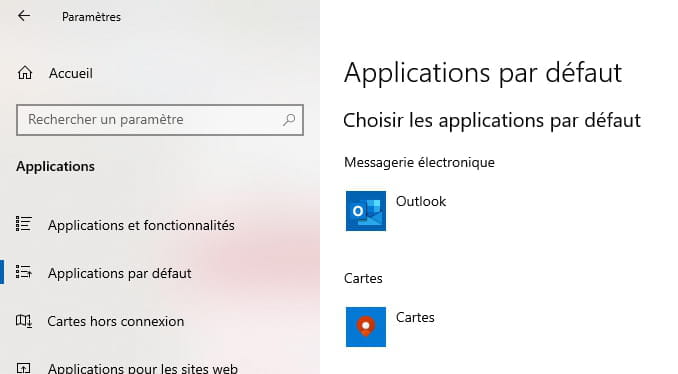Click the Applications par défaut sidebar icon
The image size is (678, 374).
click(24, 272)
